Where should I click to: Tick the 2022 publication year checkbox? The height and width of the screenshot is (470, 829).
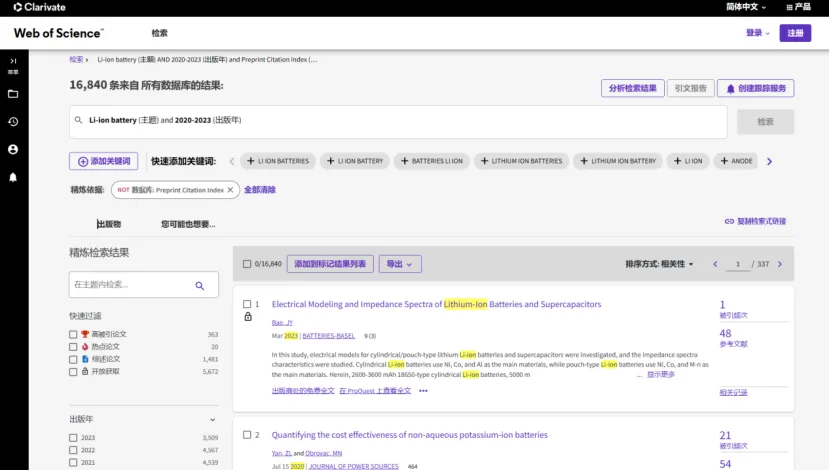click(73, 450)
